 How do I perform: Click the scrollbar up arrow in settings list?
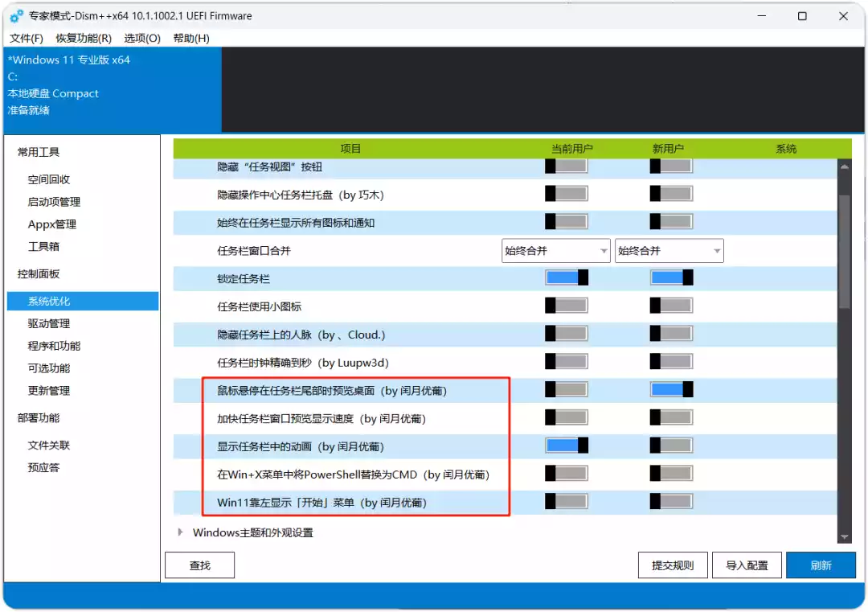[844, 166]
